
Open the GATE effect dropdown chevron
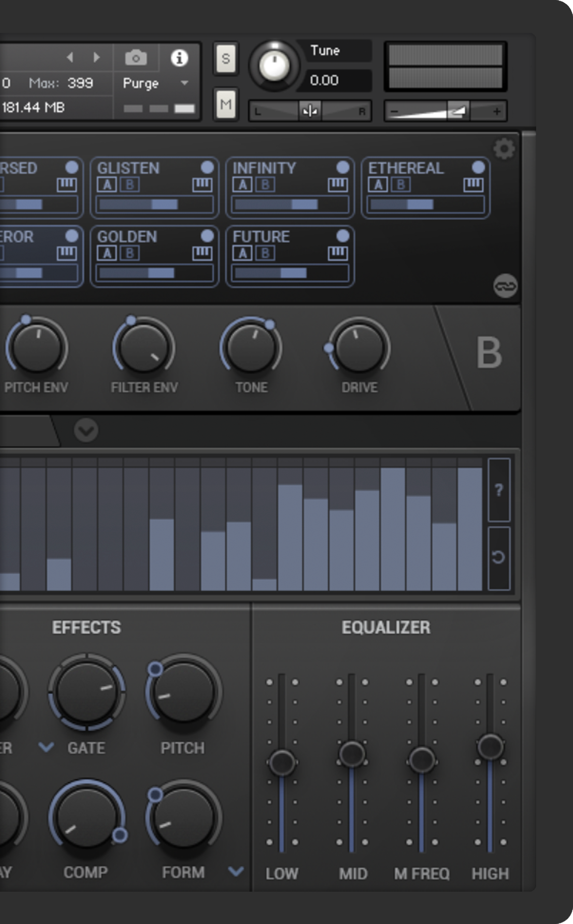tap(46, 747)
